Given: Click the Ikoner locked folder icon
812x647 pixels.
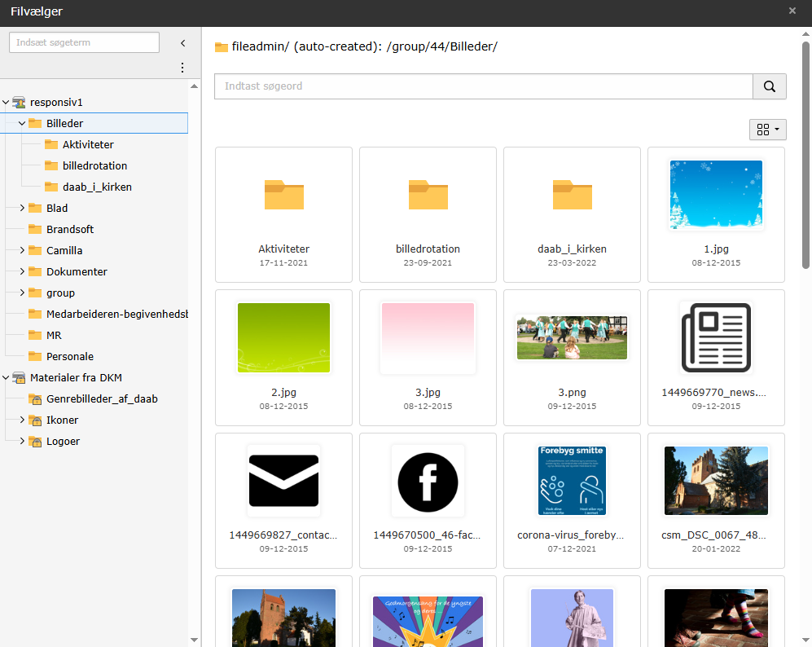Looking at the screenshot, I should click(35, 420).
